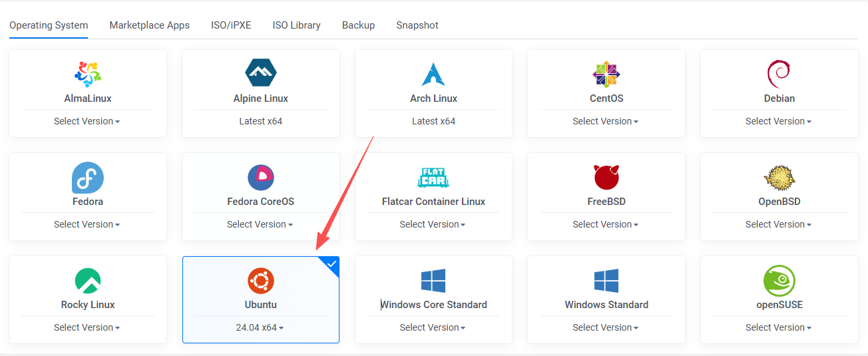Screen dimensions: 868x356
Task: Select the OpenBSD pufferfish icon
Action: [x=779, y=178]
